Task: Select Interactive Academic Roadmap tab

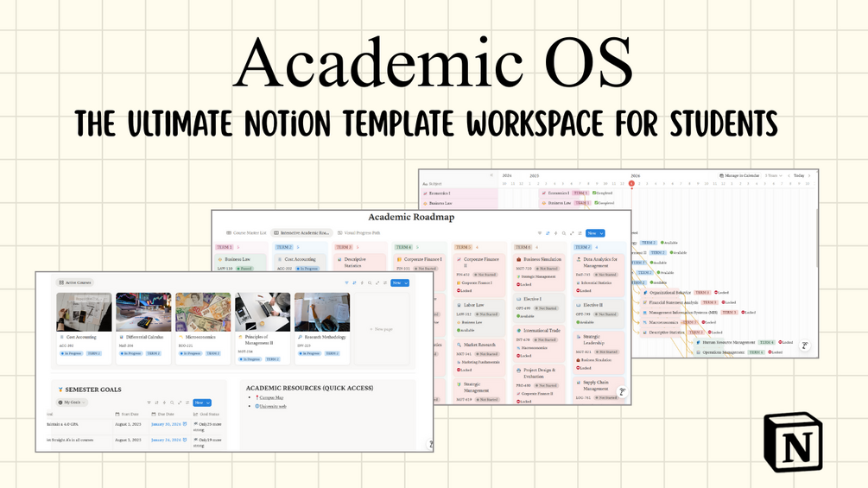Action: [301, 233]
